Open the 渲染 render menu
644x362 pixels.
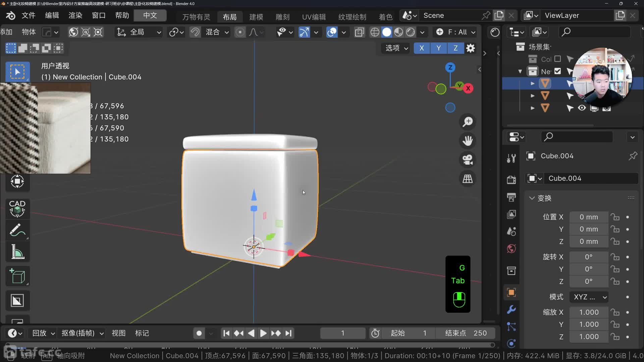pyautogui.click(x=75, y=15)
